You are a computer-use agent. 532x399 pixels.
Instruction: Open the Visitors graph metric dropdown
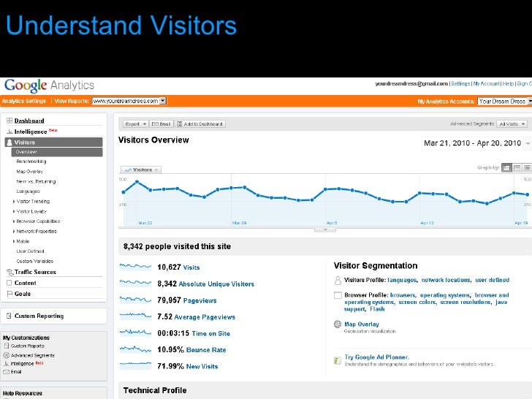tap(141, 170)
